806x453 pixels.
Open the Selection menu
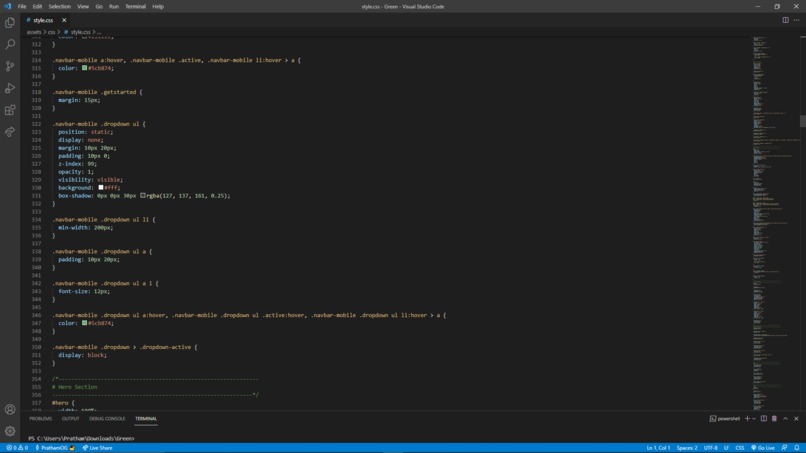point(60,7)
